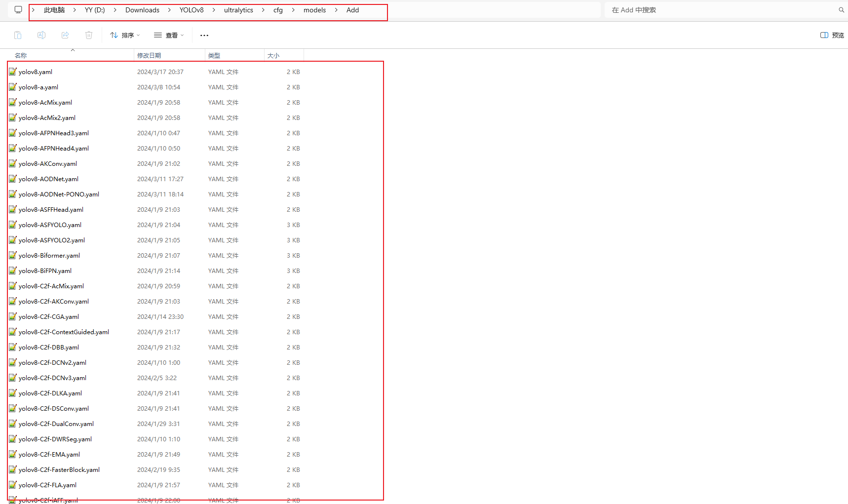Select yolov8-AcMix.yaml file icon
The width and height of the screenshot is (848, 504).
[x=13, y=102]
